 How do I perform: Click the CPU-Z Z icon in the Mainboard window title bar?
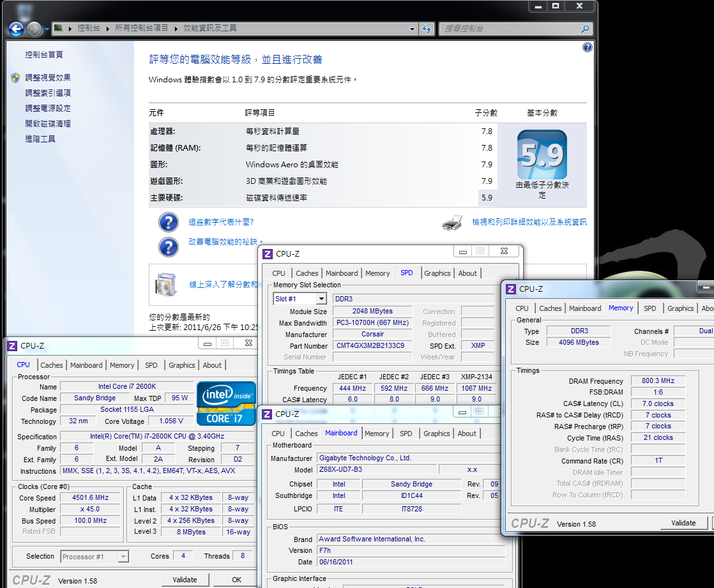point(268,414)
